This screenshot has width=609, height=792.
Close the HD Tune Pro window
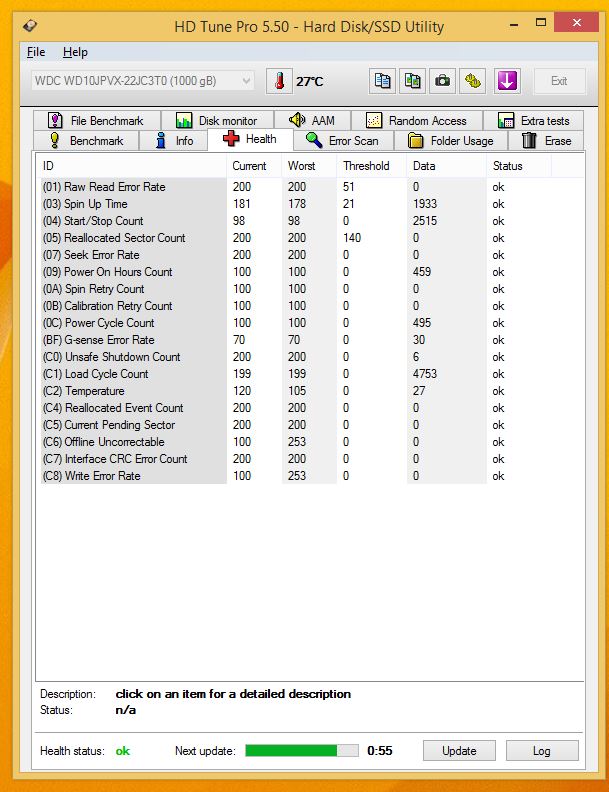pyautogui.click(x=577, y=22)
